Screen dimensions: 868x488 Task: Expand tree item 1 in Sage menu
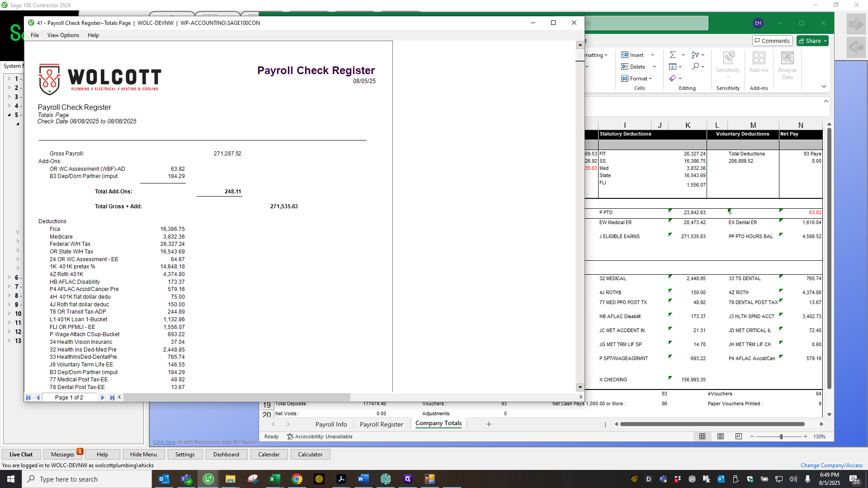(9, 79)
